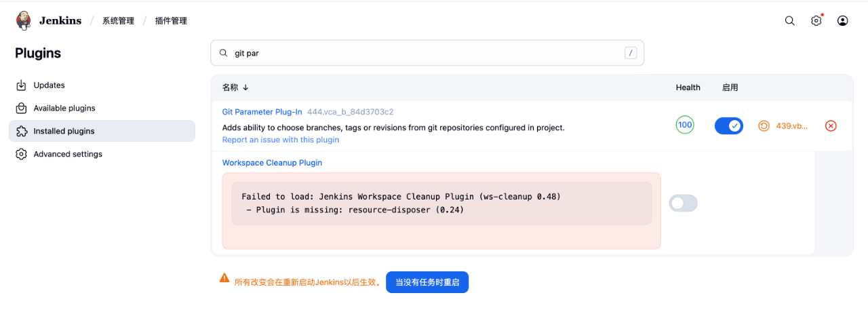
Task: Click the slash shortcut hint in search box
Action: 631,53
